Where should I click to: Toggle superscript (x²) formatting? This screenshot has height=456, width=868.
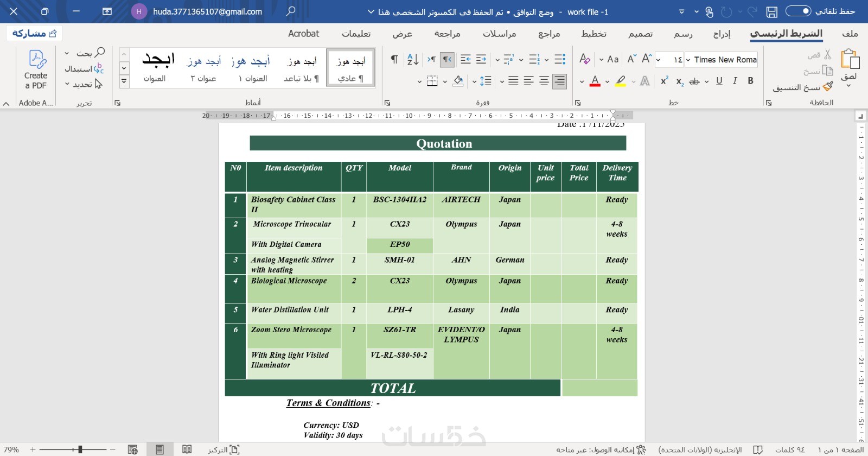664,81
